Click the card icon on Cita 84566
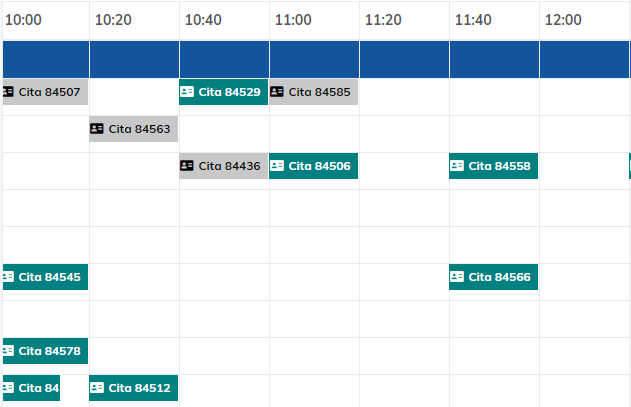The height and width of the screenshot is (407, 631). click(x=457, y=277)
